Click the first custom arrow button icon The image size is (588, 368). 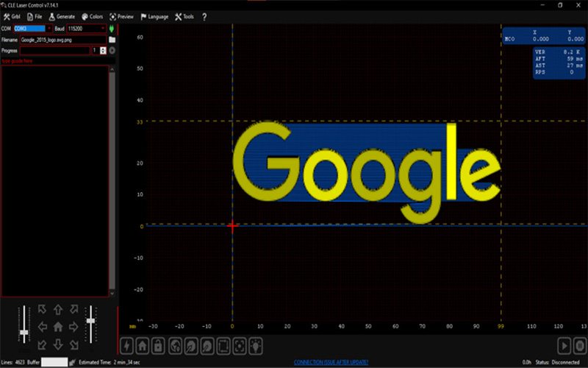coord(191,346)
